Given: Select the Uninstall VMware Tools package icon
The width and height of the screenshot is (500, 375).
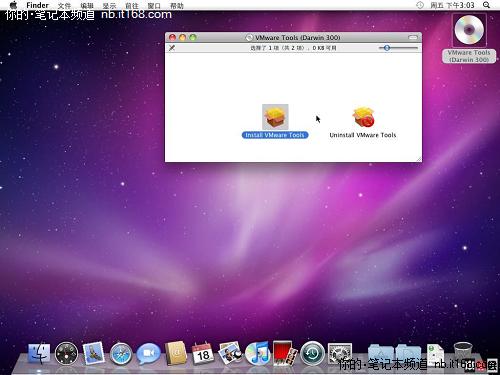Looking at the screenshot, I should [x=363, y=117].
